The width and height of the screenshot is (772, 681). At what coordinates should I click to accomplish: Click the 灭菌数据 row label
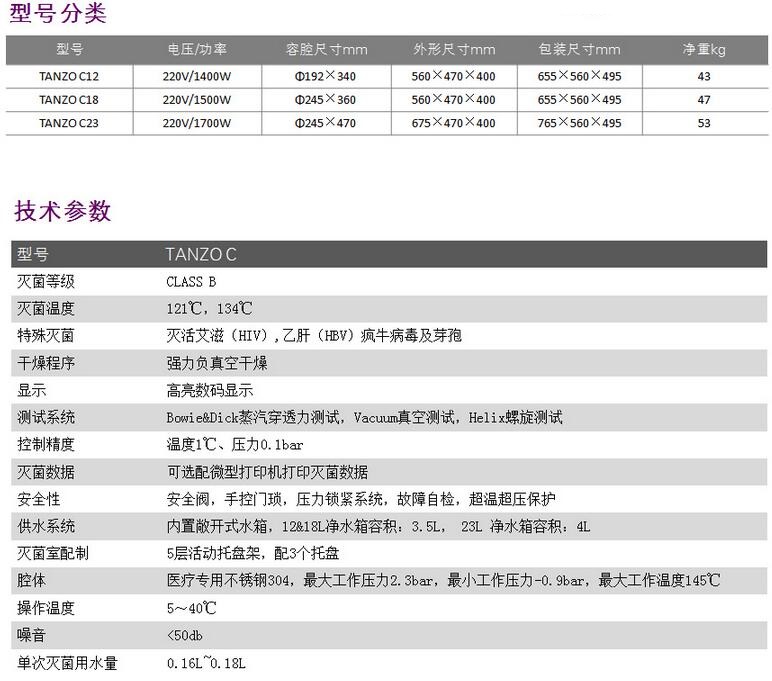click(x=46, y=473)
